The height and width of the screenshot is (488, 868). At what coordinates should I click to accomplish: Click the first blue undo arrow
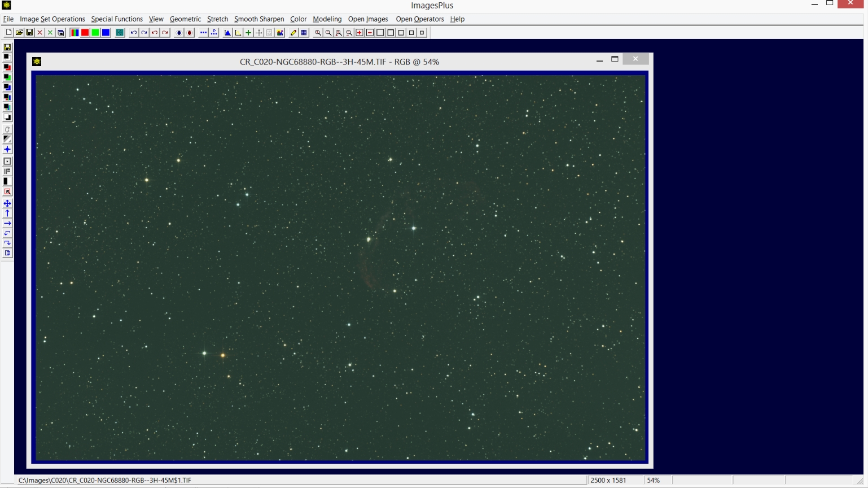[x=134, y=33]
